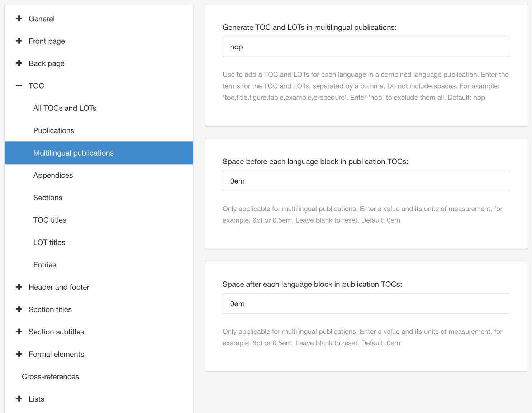The height and width of the screenshot is (413, 532).
Task: Expand Section titles with the plus icon
Action: point(19,309)
